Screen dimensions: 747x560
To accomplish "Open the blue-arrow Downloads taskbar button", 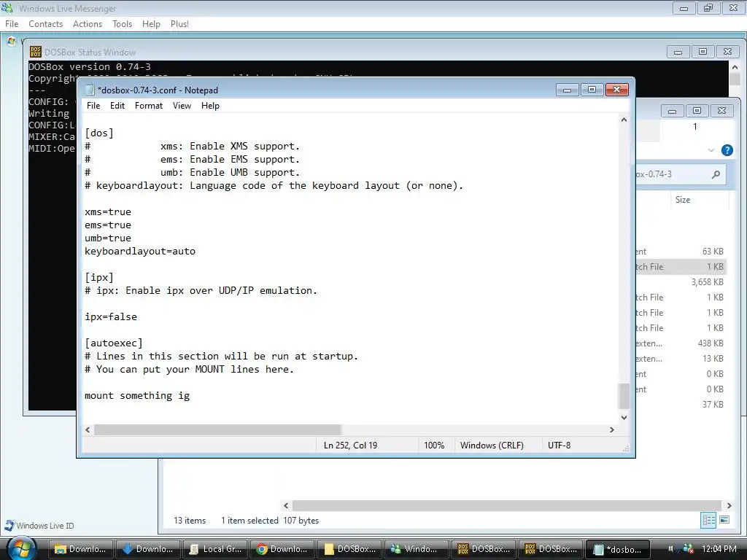I will (147, 549).
